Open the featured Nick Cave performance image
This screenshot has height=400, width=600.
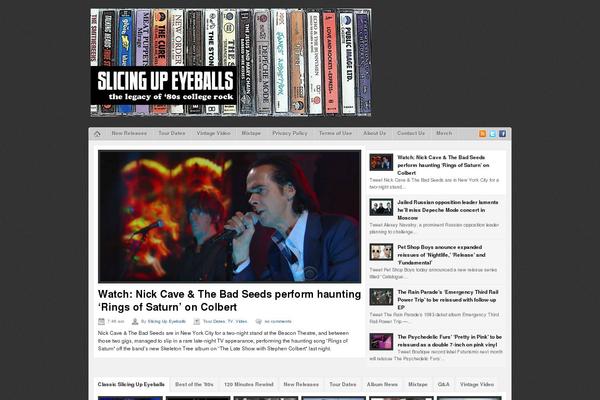pos(229,217)
